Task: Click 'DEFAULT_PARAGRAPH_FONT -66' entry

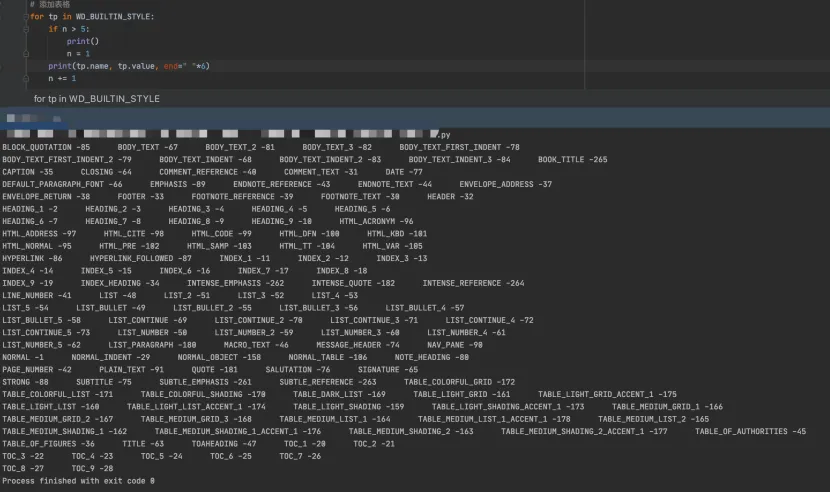Action: point(62,184)
